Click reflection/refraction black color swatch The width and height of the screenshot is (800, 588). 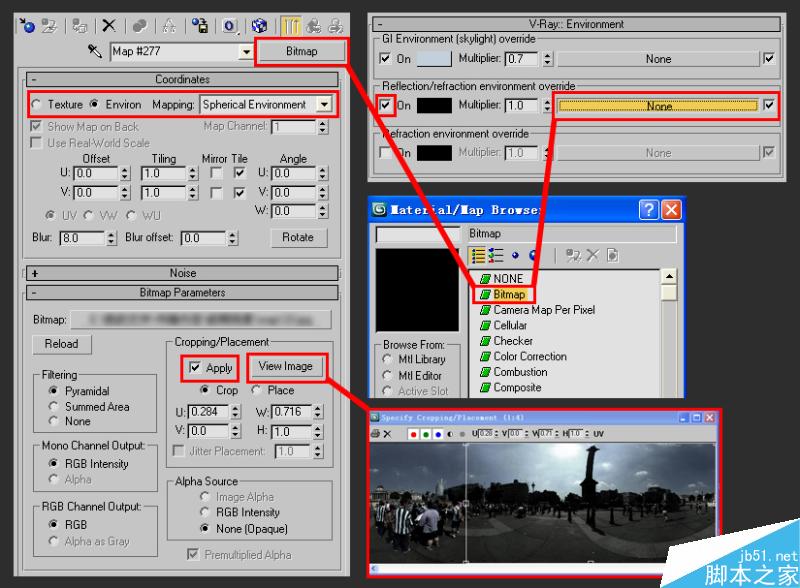pos(434,105)
